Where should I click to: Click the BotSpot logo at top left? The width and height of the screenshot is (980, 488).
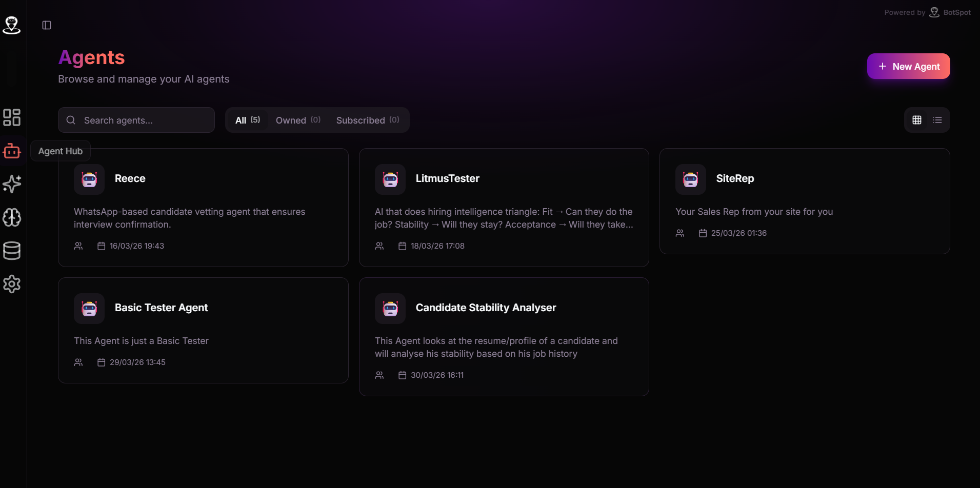(11, 25)
